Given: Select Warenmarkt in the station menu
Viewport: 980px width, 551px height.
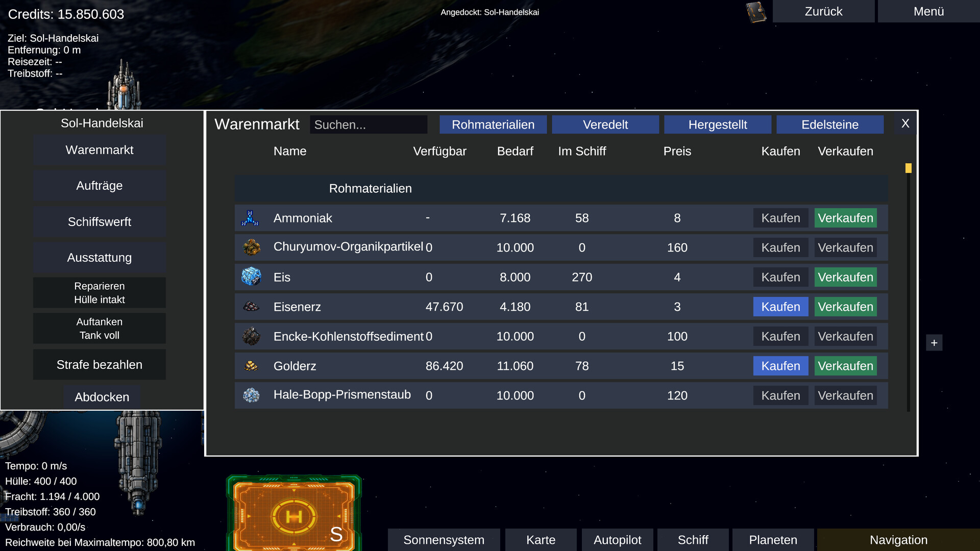Looking at the screenshot, I should pyautogui.click(x=100, y=150).
